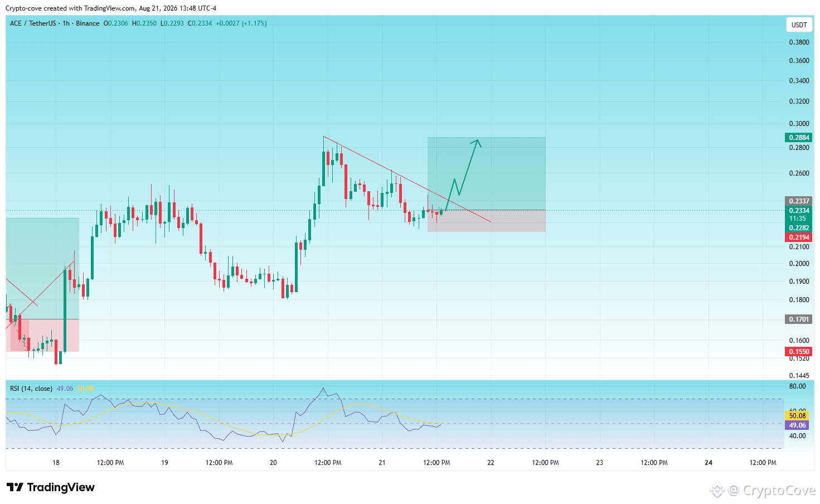Click the 0.2282 green price label
Image resolution: width=820 pixels, height=504 pixels.
pyautogui.click(x=799, y=228)
